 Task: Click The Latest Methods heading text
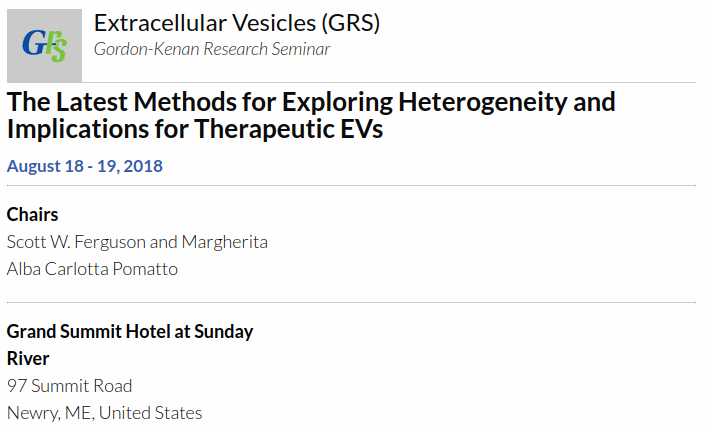coord(121,102)
